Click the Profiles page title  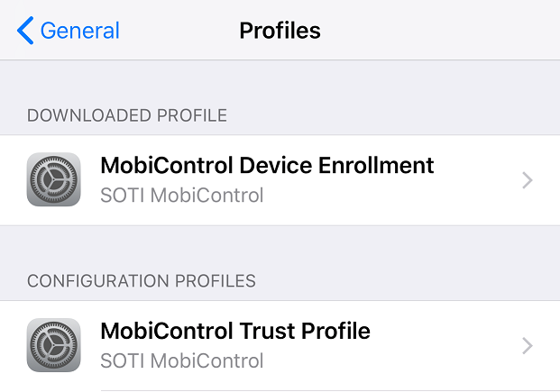tap(280, 31)
